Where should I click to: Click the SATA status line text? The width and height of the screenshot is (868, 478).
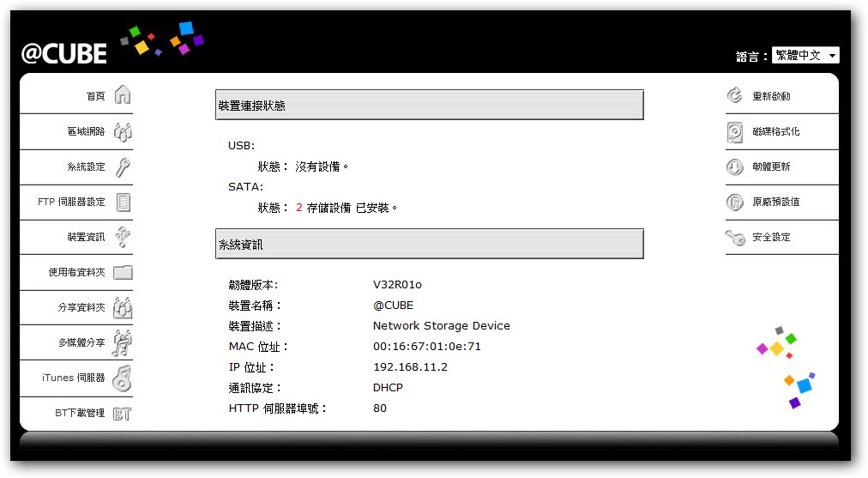tap(327, 208)
